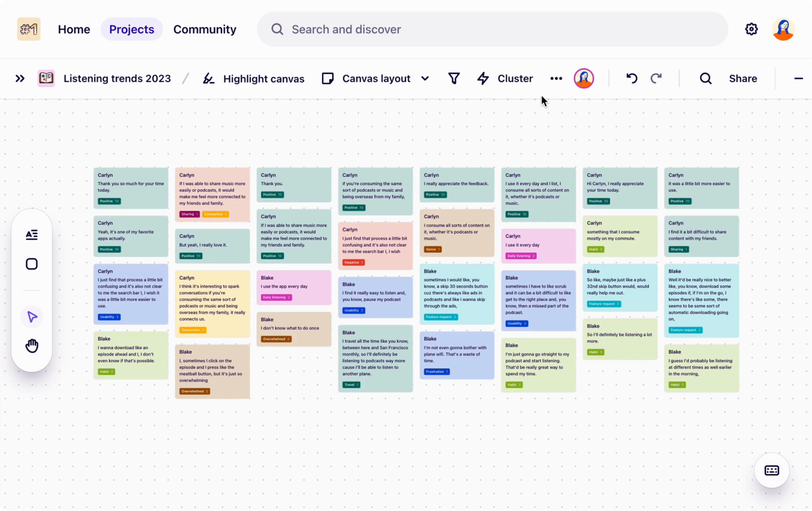
Task: Expand the sidebar with double chevron
Action: 20,78
